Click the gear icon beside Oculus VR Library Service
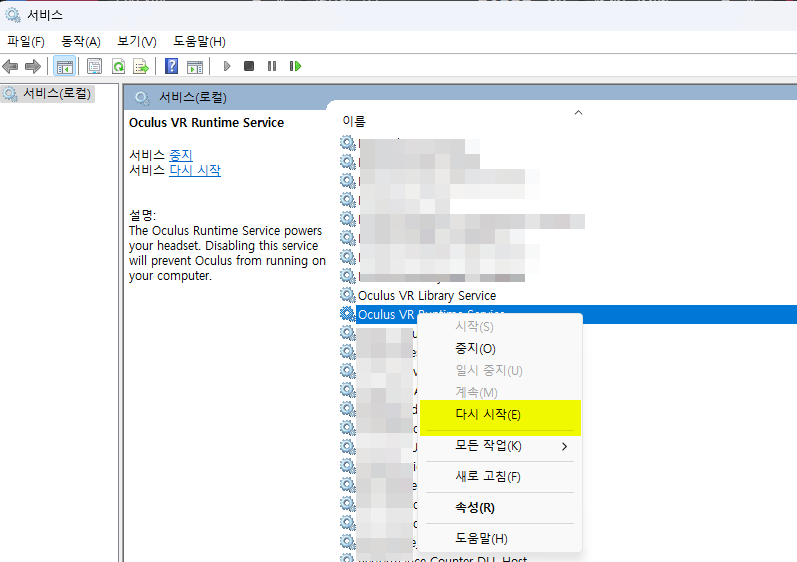Screen dimensions: 797x562 [x=348, y=295]
